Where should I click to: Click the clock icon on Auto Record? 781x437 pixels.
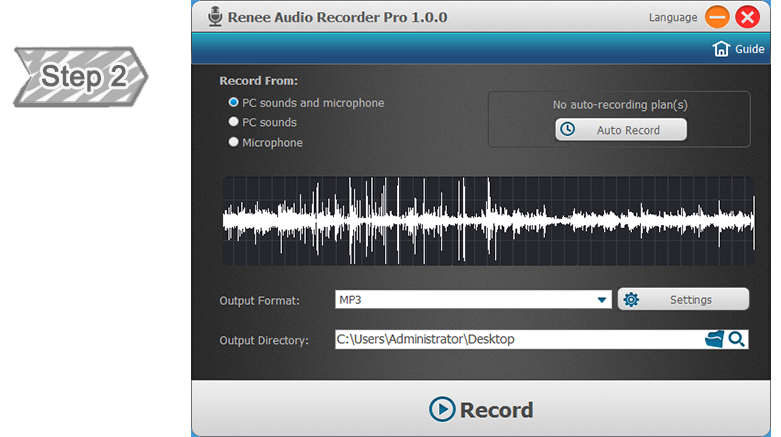pos(568,130)
